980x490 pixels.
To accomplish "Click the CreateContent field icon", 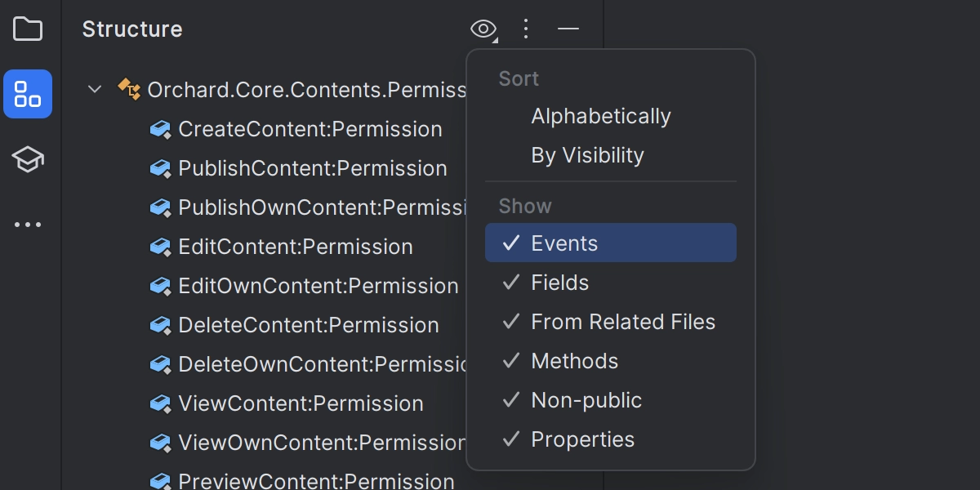I will tap(160, 129).
